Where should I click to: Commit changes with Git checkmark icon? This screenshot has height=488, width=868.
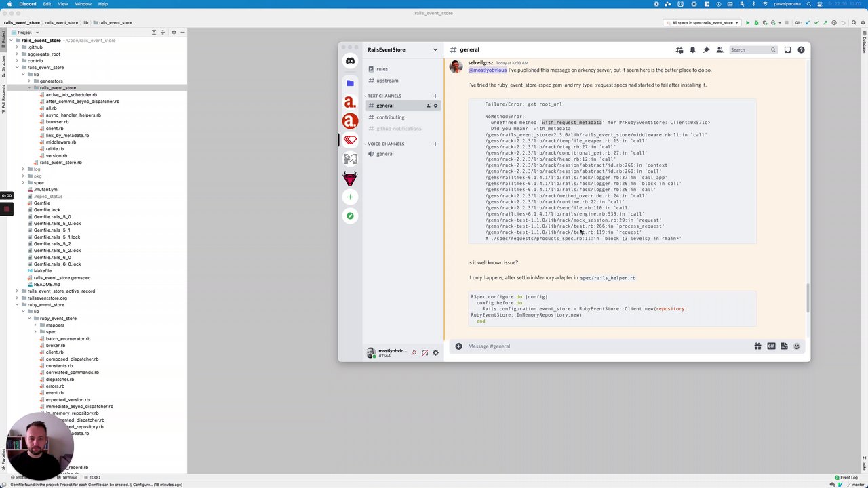(817, 22)
